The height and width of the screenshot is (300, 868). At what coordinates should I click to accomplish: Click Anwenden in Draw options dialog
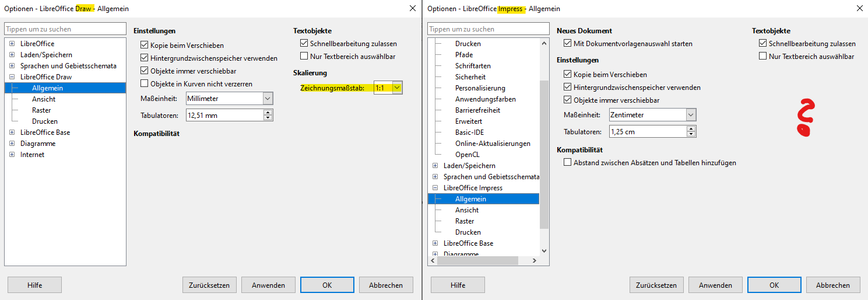[x=268, y=285]
